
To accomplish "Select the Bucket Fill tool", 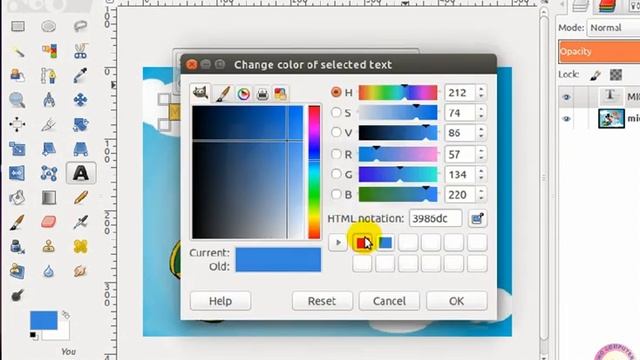I will coord(18,198).
